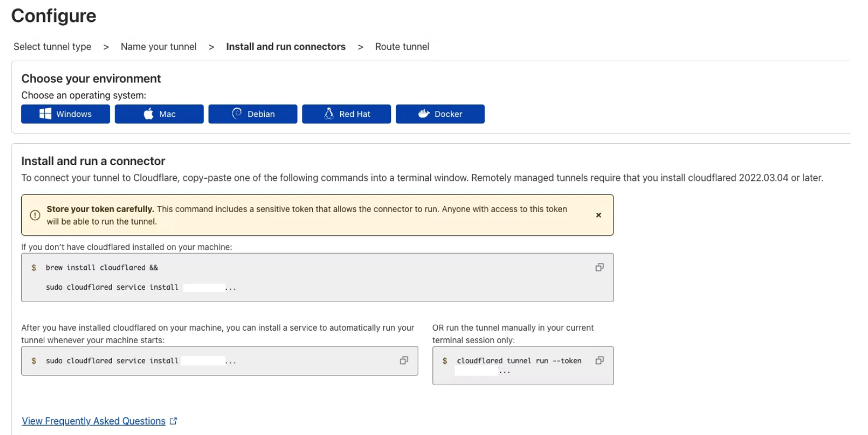This screenshot has width=868, height=435.
Task: Click the Choose your environment heading
Action: pyautogui.click(x=91, y=79)
